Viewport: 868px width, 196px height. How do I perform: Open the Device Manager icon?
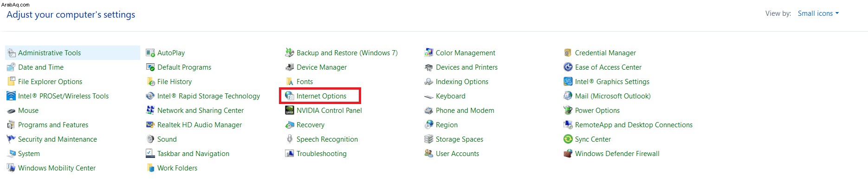[289, 67]
